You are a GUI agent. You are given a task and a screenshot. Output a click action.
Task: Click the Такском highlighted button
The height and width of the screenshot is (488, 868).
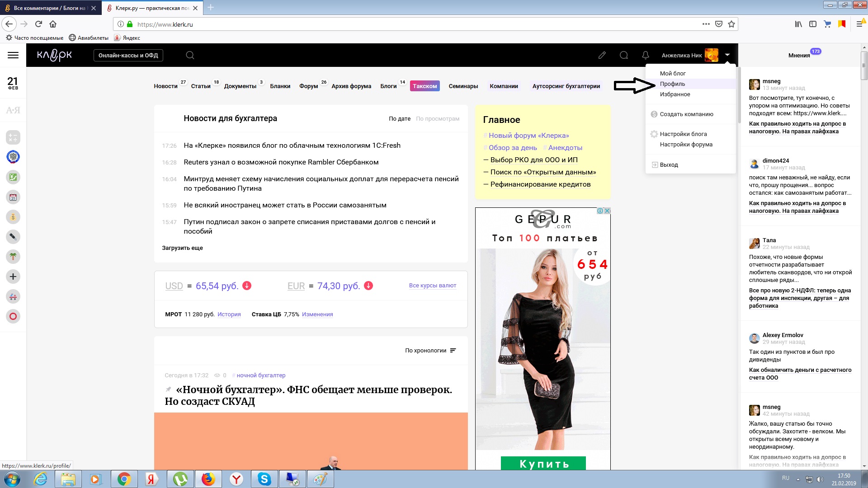(425, 86)
